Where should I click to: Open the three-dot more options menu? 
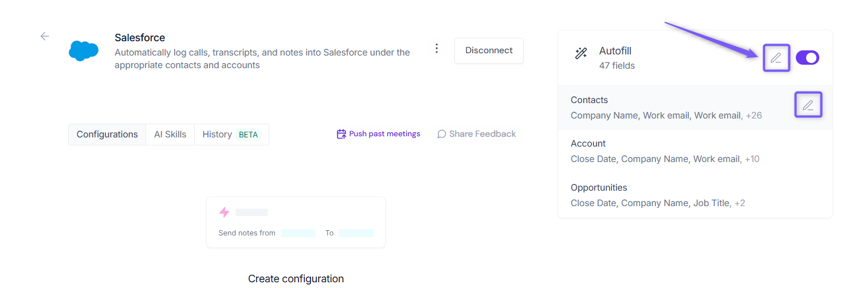pos(437,49)
